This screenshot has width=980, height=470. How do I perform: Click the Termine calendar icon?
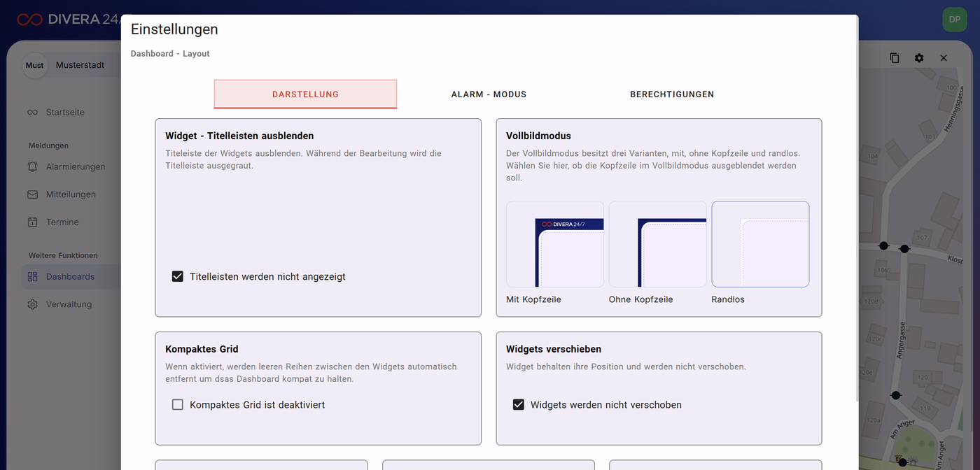click(x=33, y=222)
